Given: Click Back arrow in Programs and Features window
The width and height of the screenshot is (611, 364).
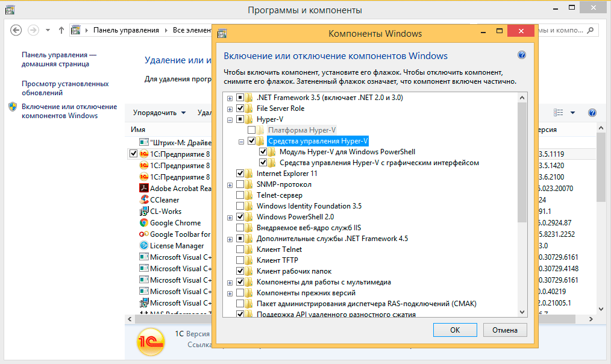Looking at the screenshot, I should [x=16, y=30].
